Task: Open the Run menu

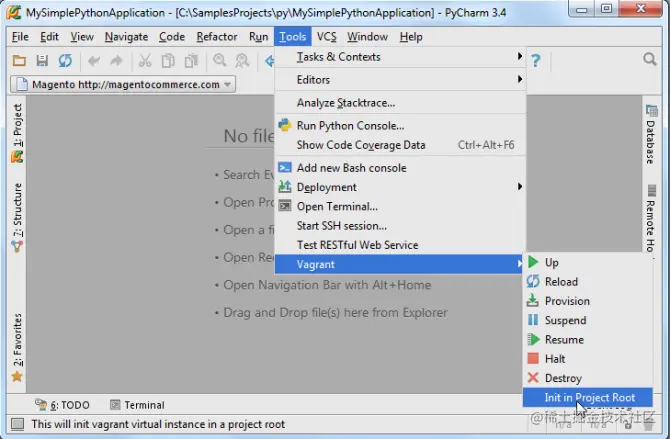Action: pyautogui.click(x=259, y=37)
